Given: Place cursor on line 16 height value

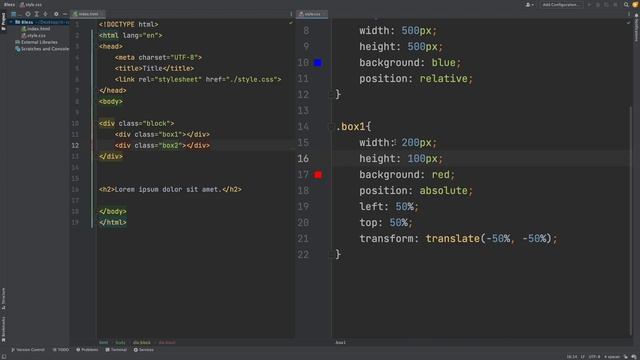Looking at the screenshot, I should point(422,159).
